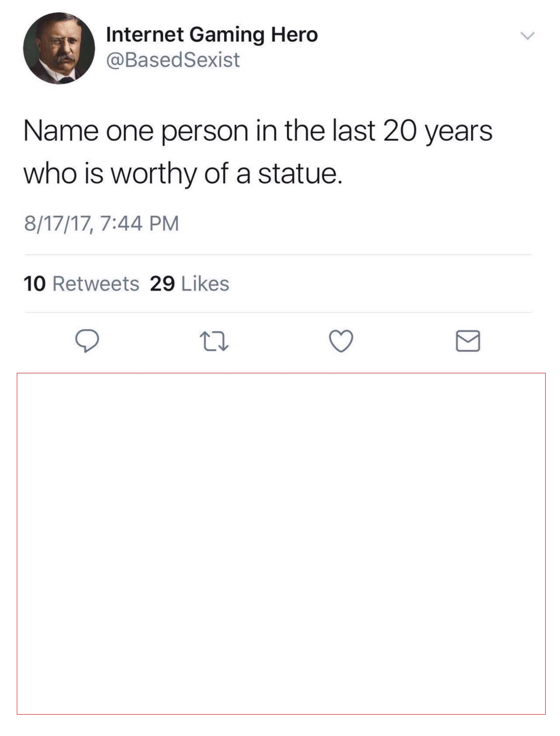Viewport: 560px width, 736px height.
Task: Retweet the post using the arrows icon
Action: click(214, 341)
